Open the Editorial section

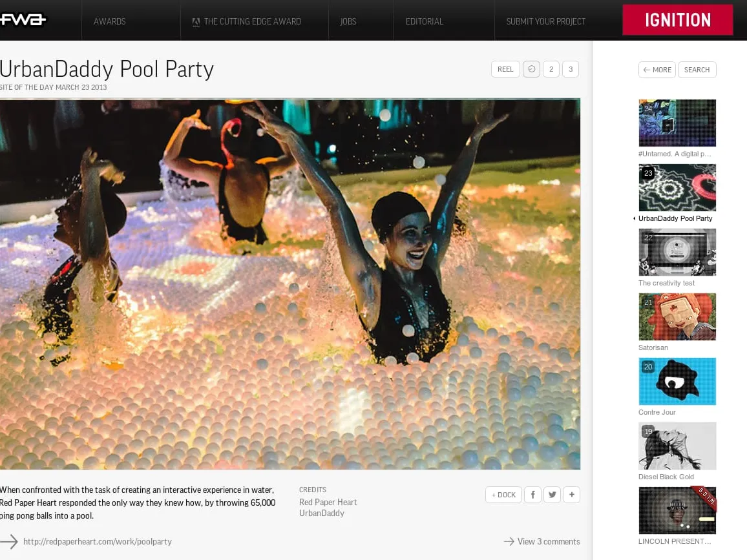coord(425,21)
